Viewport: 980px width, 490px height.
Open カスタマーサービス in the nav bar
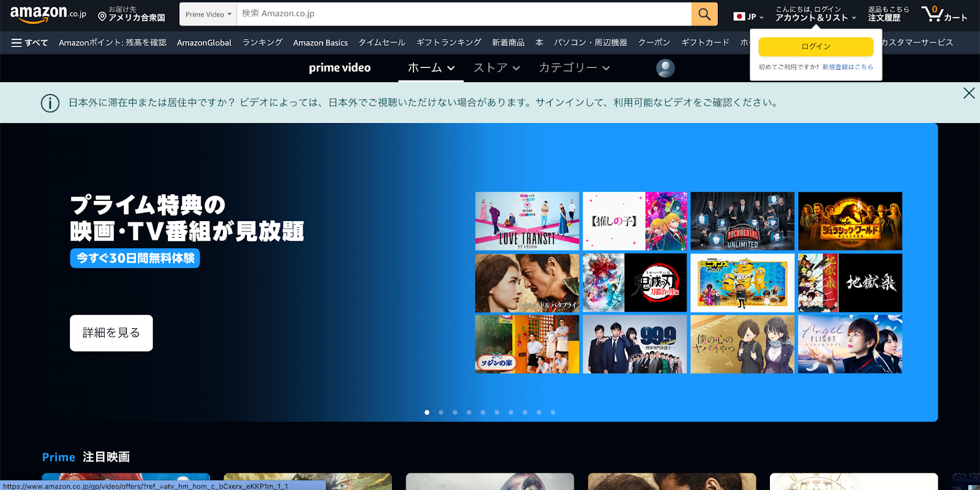tap(917, 43)
